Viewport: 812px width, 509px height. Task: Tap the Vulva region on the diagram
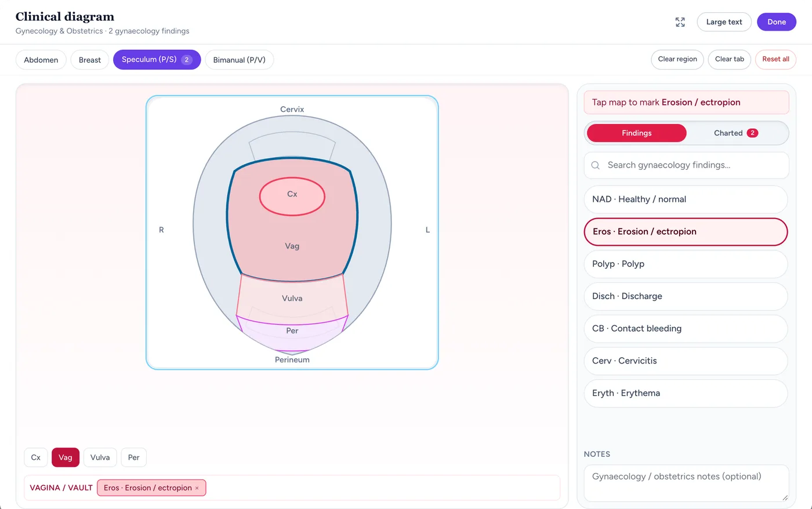click(292, 299)
